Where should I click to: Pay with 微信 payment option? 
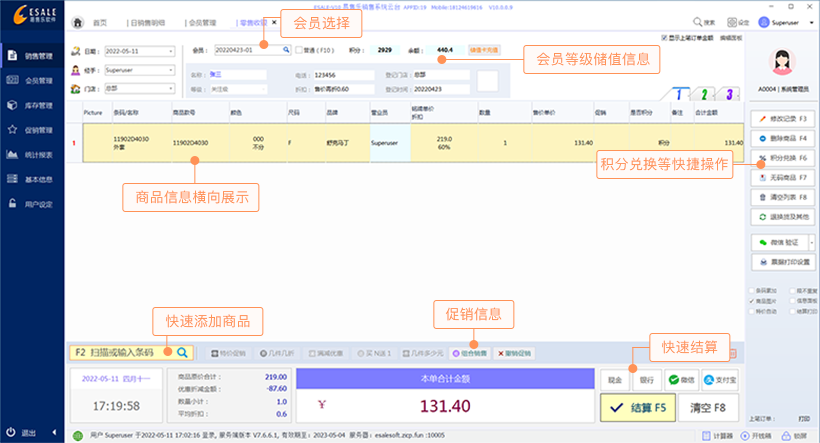(681, 380)
